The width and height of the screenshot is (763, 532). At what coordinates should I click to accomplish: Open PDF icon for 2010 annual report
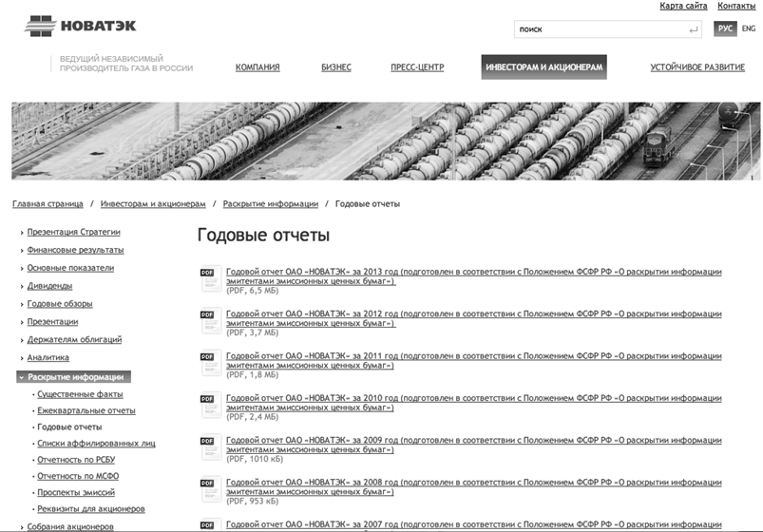[211, 406]
